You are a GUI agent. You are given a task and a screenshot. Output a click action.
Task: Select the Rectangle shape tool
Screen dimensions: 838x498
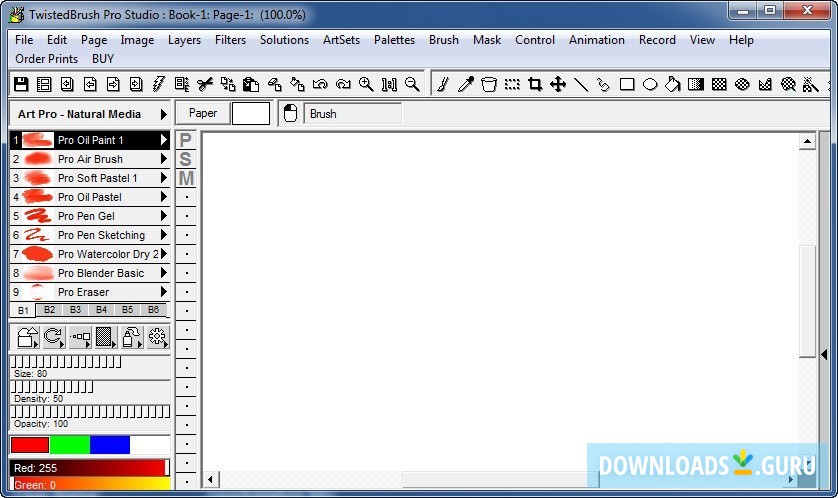pyautogui.click(x=627, y=84)
